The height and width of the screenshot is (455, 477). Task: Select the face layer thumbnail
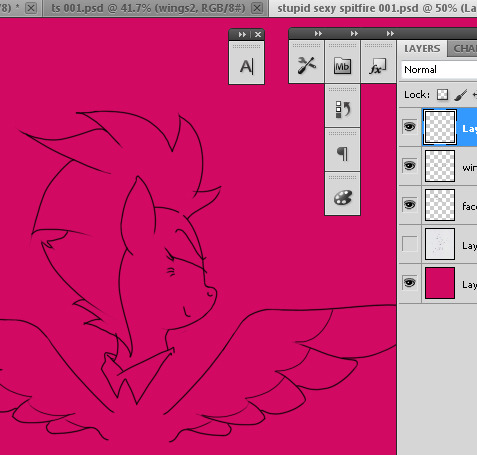point(440,205)
